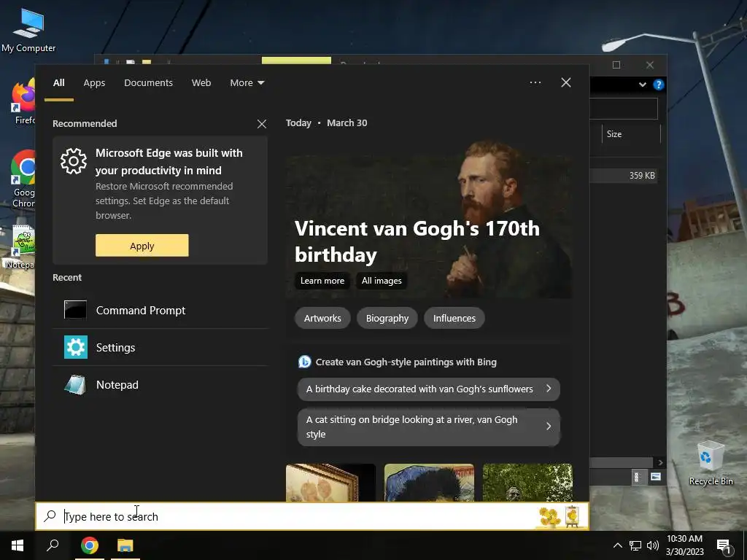The width and height of the screenshot is (747, 560).
Task: Click Explorer horizontal scrollbar right arrow
Action: click(659, 462)
